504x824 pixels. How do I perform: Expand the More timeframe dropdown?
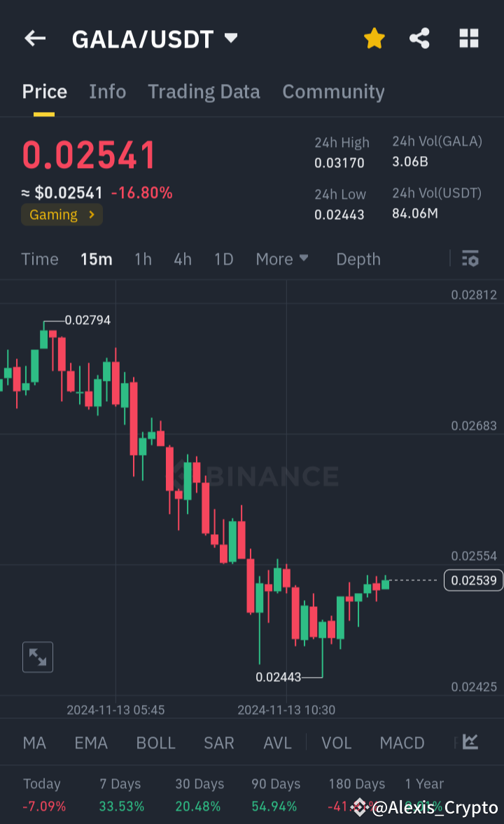click(x=282, y=259)
